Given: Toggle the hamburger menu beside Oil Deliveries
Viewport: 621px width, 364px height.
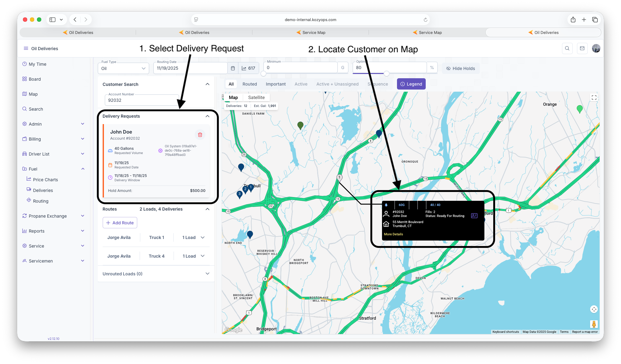Looking at the screenshot, I should tap(26, 48).
